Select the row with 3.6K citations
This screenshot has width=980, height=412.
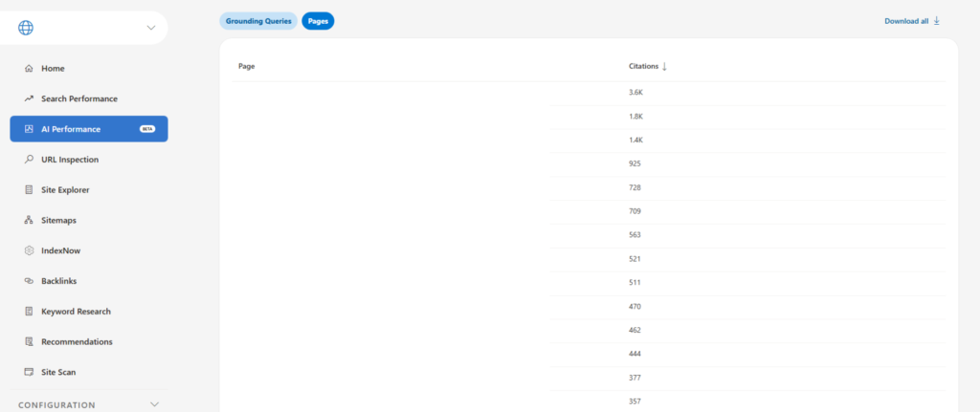pyautogui.click(x=635, y=93)
